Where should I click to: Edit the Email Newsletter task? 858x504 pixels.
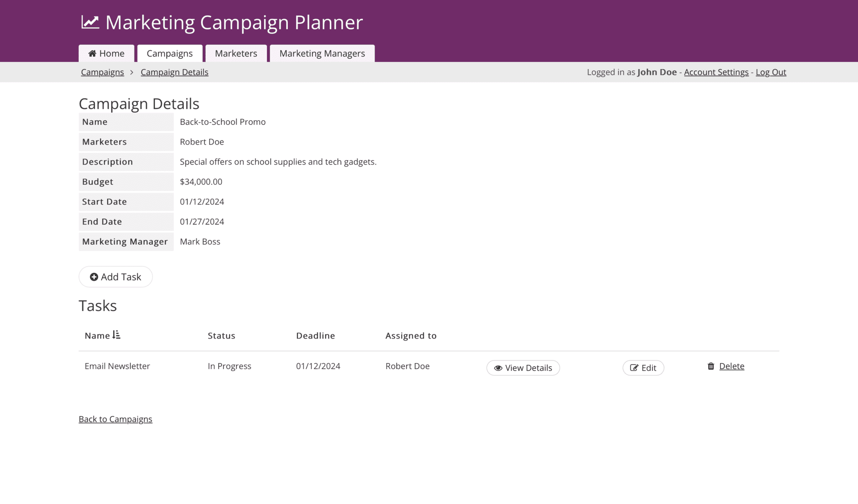point(643,367)
